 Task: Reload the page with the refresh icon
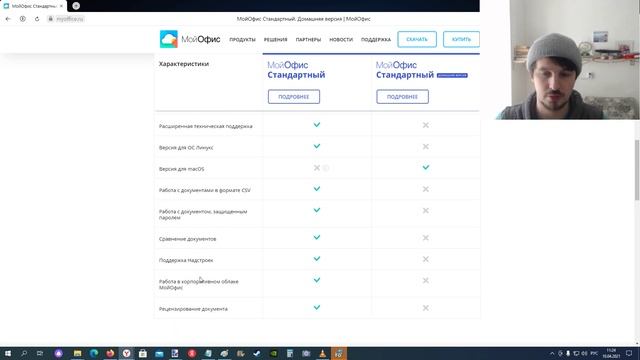coord(37,19)
